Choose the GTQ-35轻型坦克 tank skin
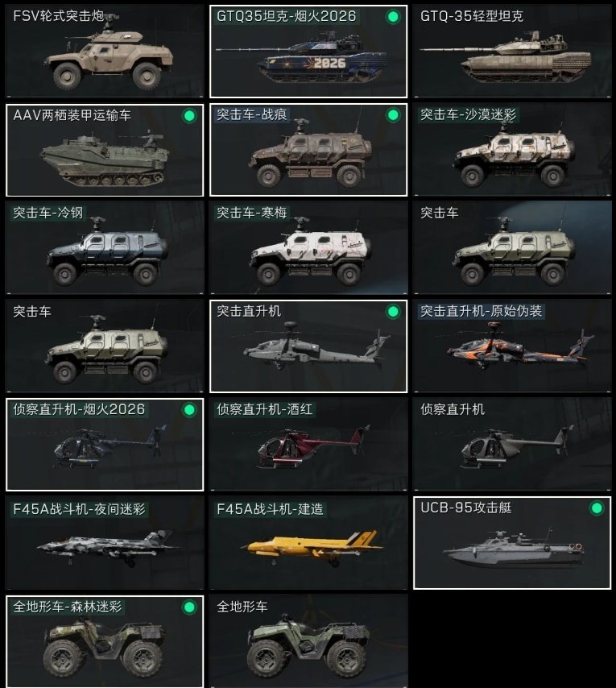 tap(512, 52)
